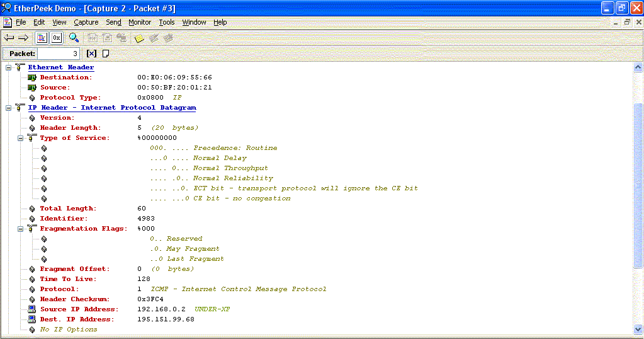The height and width of the screenshot is (339, 644).
Task: Select the ECT bit row
Action: point(284,188)
